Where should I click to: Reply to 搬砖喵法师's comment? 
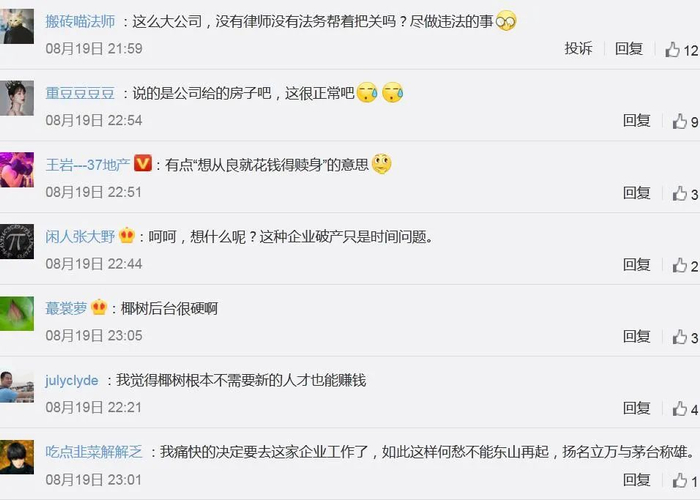point(629,48)
